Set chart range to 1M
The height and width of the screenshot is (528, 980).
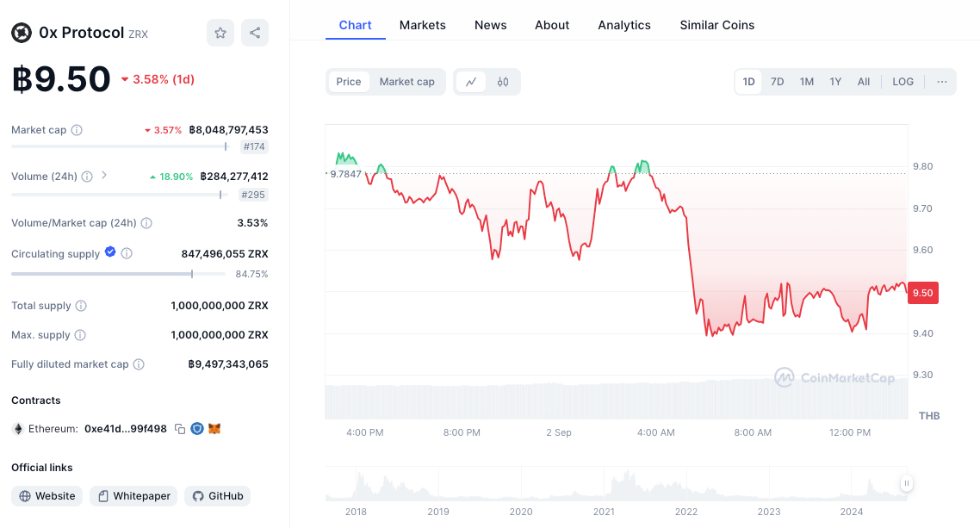[807, 82]
